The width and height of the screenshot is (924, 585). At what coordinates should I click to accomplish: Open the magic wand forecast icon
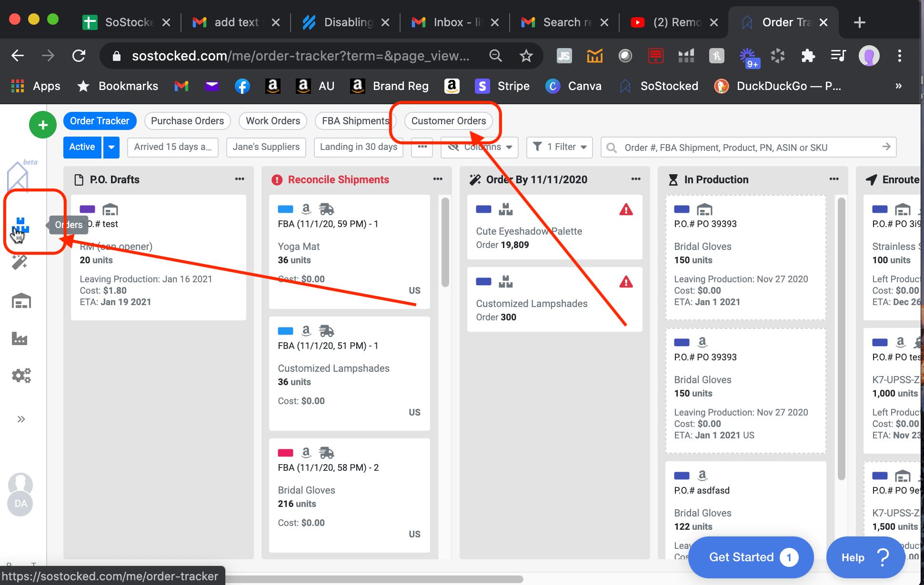tap(20, 262)
